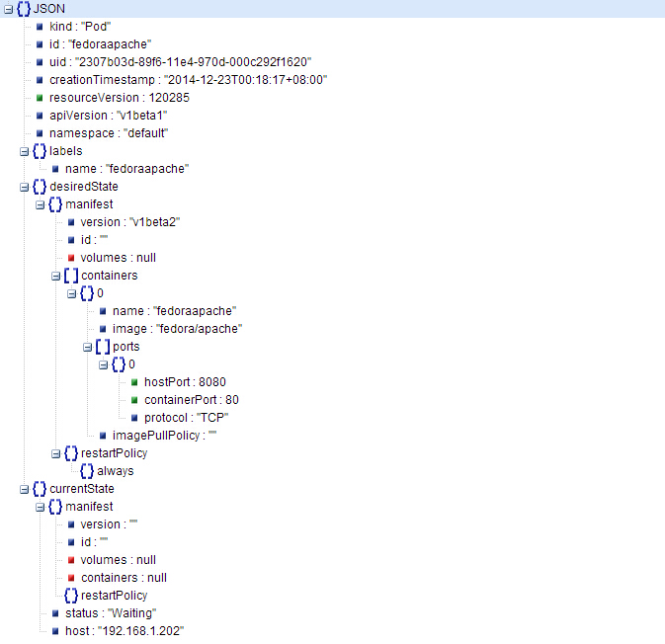The height and width of the screenshot is (644, 665).
Task: Collapse the JSON root node
Action: tap(8, 9)
